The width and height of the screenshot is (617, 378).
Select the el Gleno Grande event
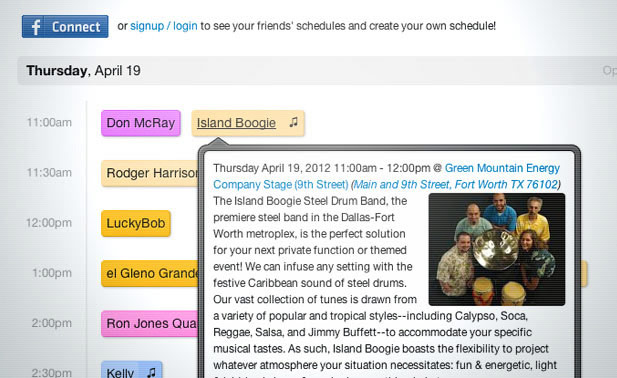pos(150,273)
